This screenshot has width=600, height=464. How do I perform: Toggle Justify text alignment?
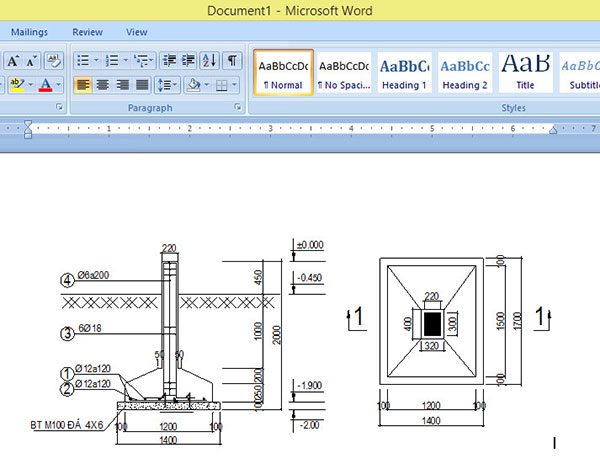(x=142, y=85)
